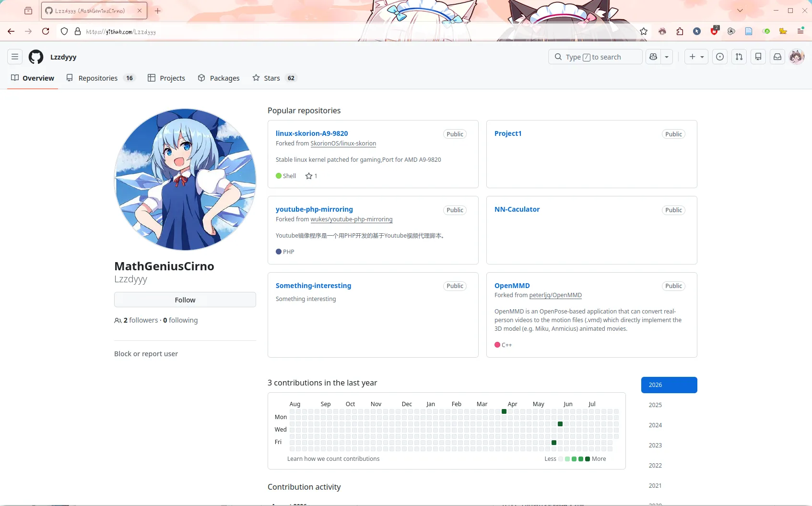Show site security lock information
The image size is (812, 506).
coord(78,32)
